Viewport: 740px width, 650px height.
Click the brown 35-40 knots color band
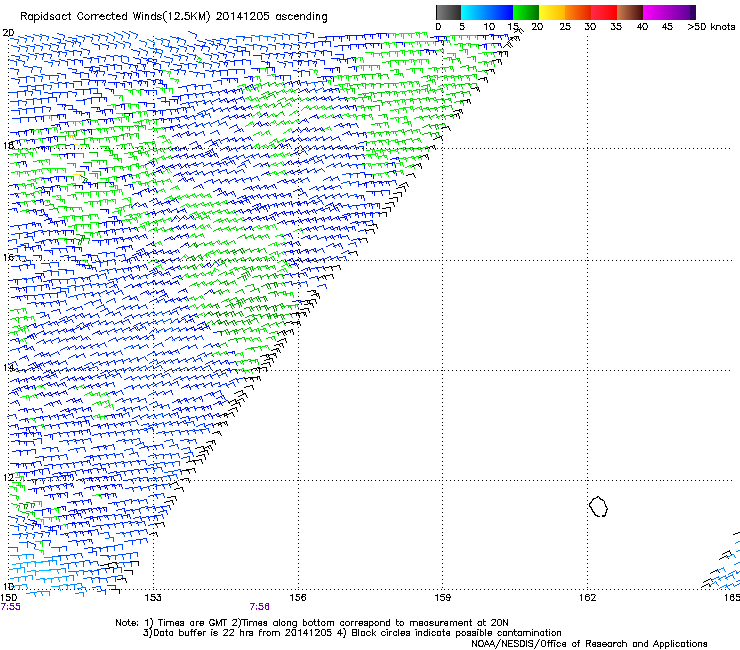coord(630,12)
